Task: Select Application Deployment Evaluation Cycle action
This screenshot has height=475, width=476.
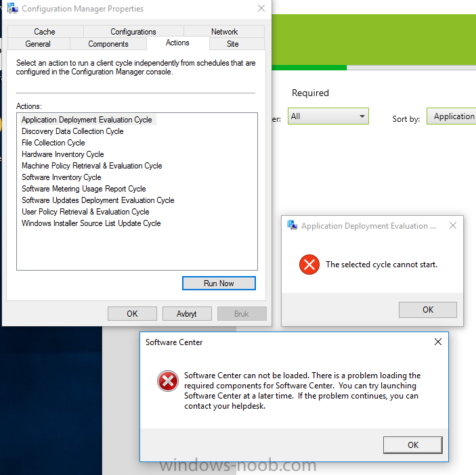Action: (x=87, y=120)
